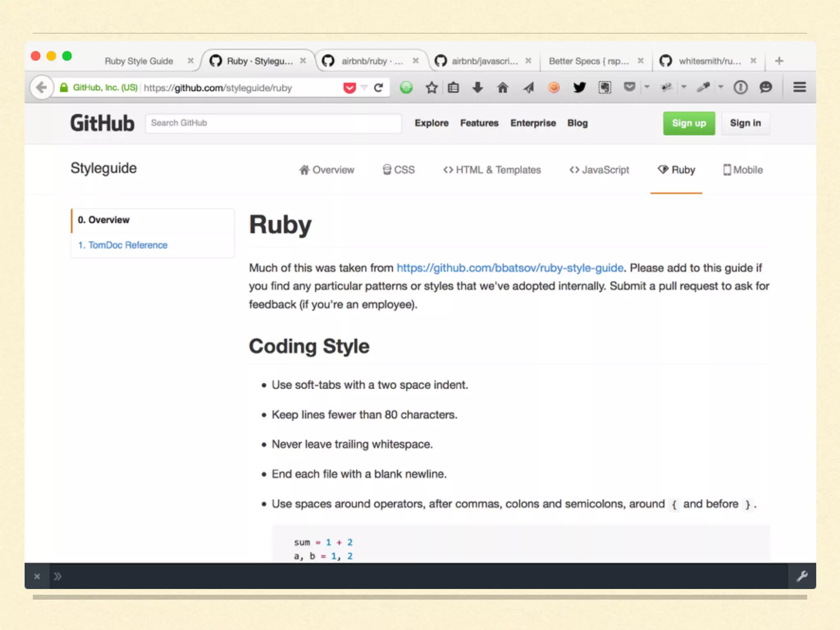Click the home toolbar icon

502,87
